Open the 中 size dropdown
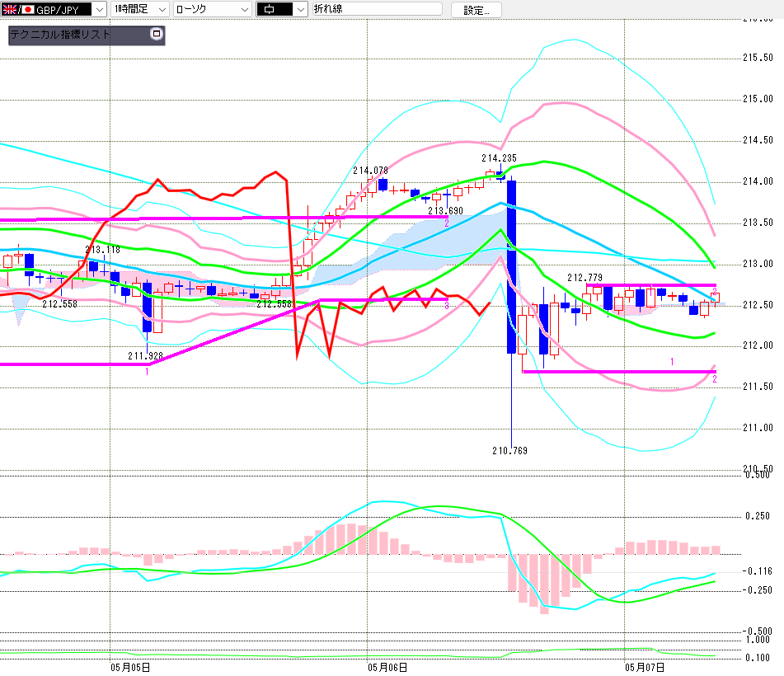The width and height of the screenshot is (784, 676). point(281,9)
